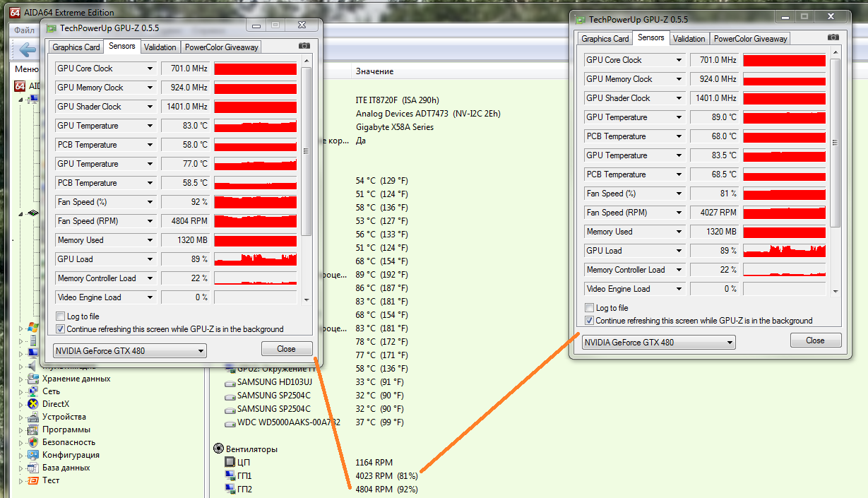Select the Сеть network icon in AIDA64 tree

click(x=32, y=391)
